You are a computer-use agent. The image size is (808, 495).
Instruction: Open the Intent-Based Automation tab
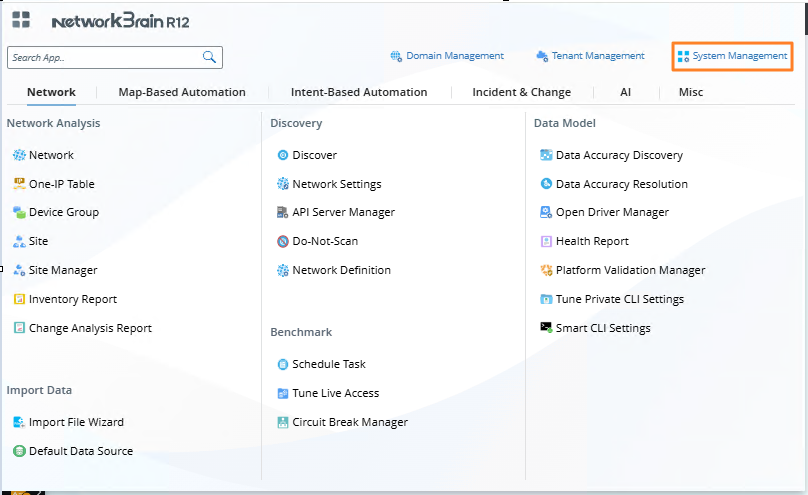coord(359,92)
